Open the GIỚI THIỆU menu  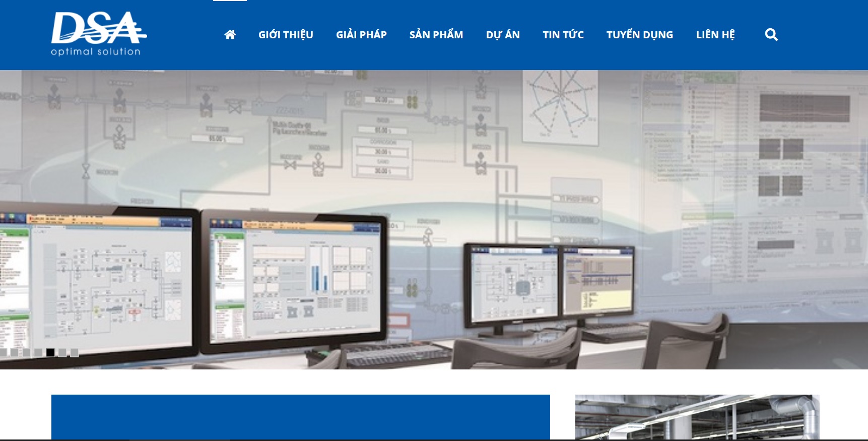point(286,35)
